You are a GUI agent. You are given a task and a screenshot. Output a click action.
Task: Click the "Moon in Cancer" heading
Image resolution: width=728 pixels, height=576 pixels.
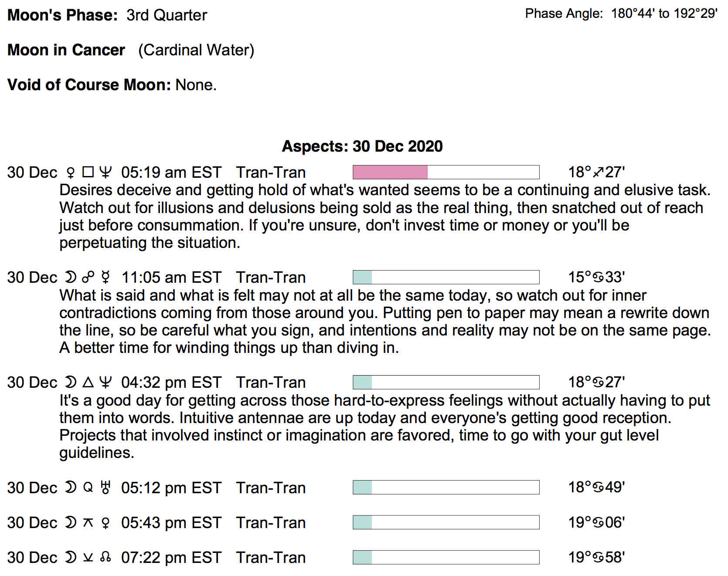66,50
